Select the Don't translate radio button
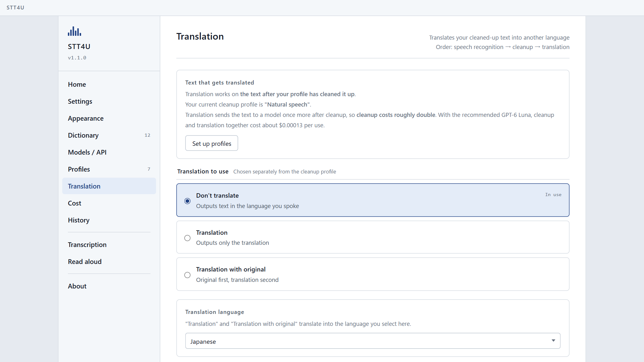This screenshot has height=362, width=644. tap(187, 201)
